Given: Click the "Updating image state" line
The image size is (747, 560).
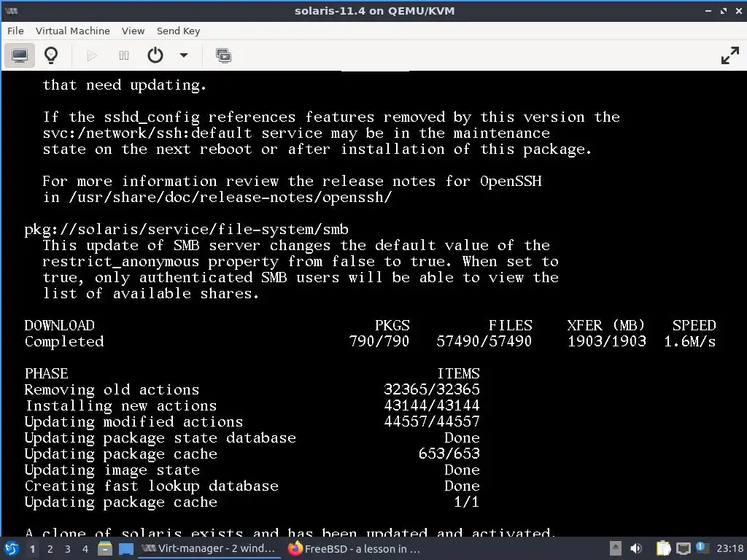Looking at the screenshot, I should 112,470.
